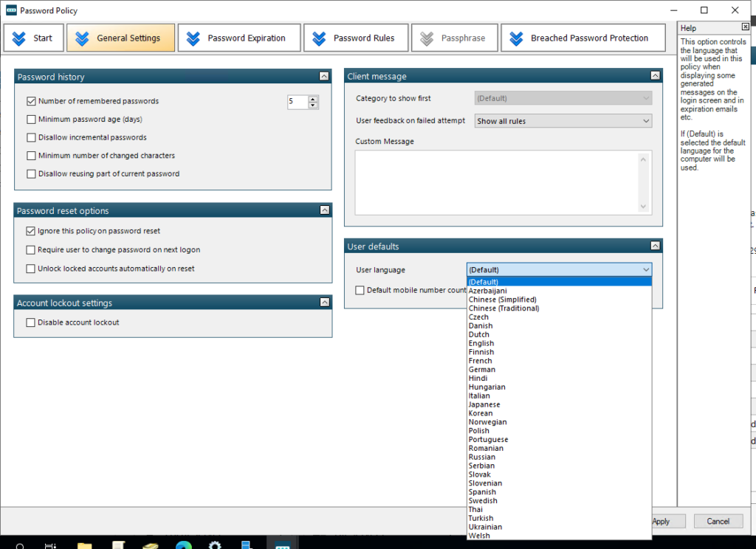Choose Azerbaijani as user language
This screenshot has height=549, width=756.
[560, 291]
